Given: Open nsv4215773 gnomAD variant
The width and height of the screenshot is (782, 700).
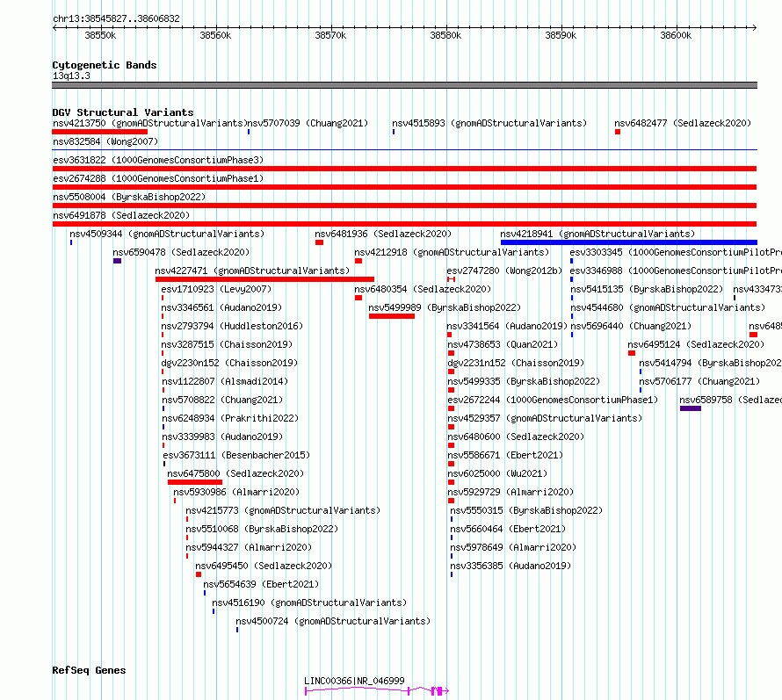Looking at the screenshot, I should click(x=283, y=510).
